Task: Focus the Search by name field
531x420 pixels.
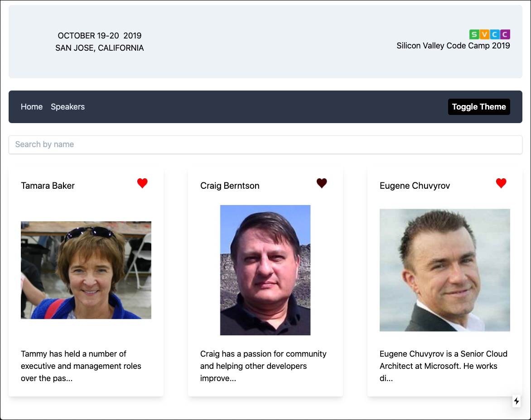Action: pos(265,144)
